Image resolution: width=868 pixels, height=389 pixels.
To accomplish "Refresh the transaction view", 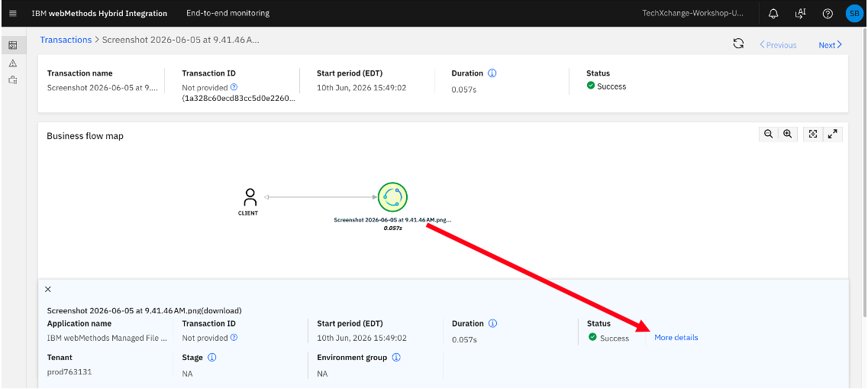I will 738,44.
